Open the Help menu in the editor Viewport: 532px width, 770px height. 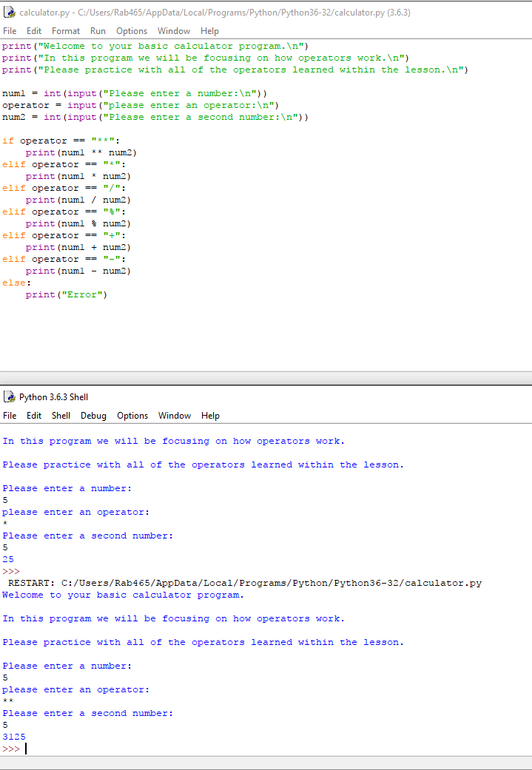209,31
